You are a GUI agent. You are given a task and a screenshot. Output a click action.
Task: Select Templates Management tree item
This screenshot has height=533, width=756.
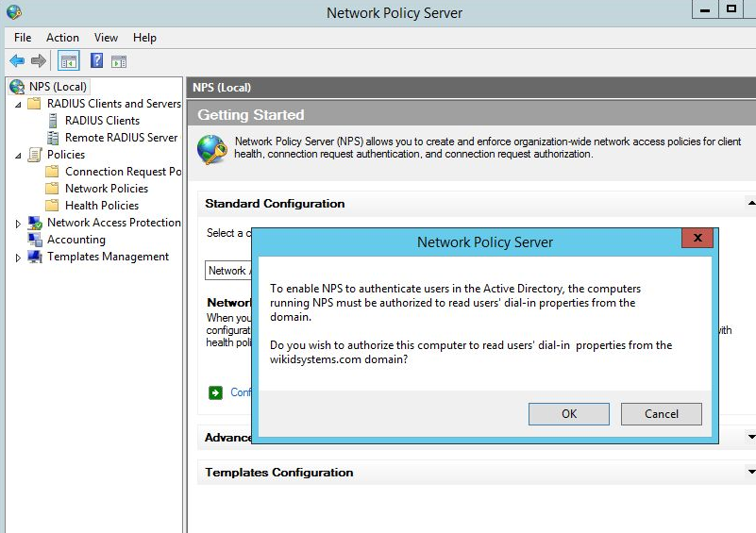click(108, 257)
